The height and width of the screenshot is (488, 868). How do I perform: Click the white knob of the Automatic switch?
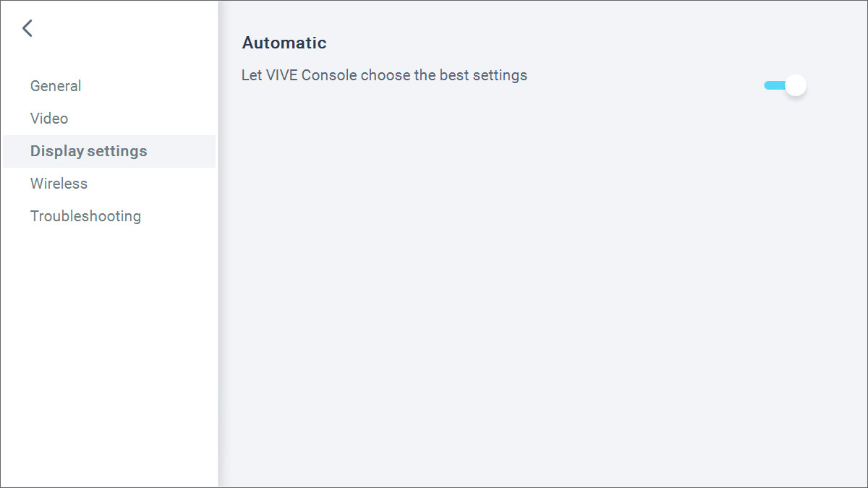tap(796, 85)
